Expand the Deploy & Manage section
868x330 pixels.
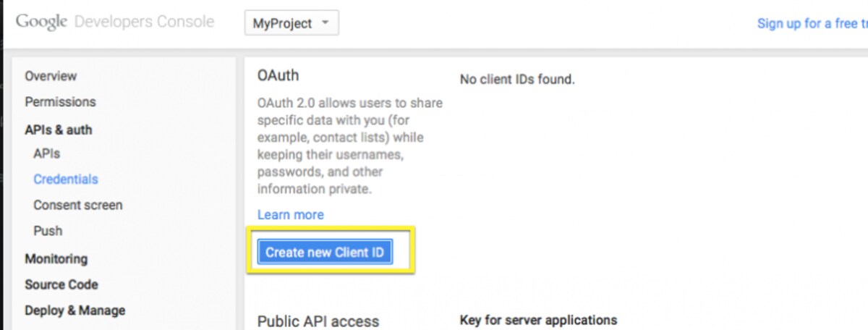coord(75,310)
